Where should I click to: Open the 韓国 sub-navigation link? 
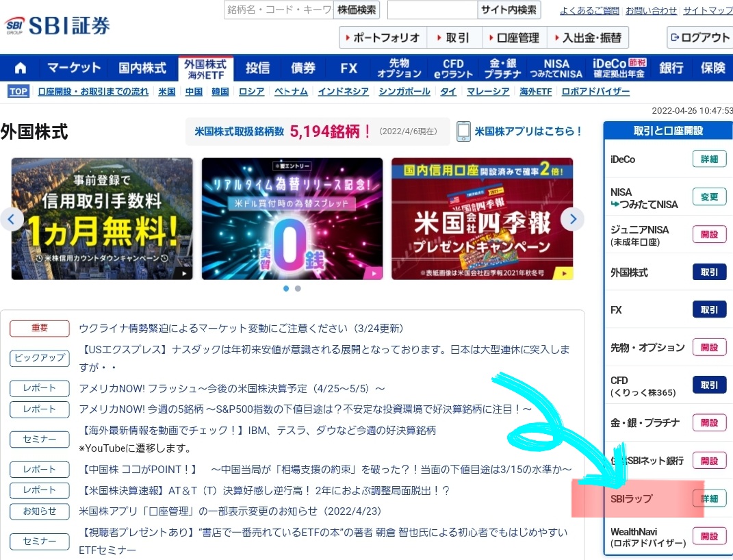[x=220, y=92]
